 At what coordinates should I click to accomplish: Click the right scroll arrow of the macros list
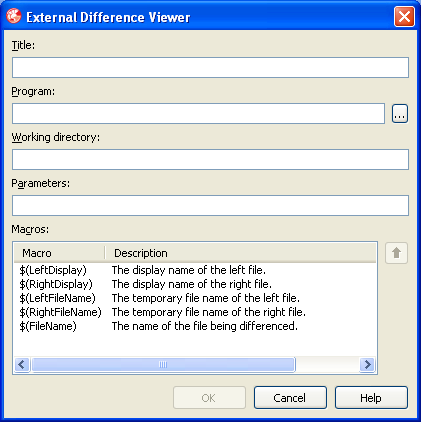pyautogui.click(x=367, y=364)
